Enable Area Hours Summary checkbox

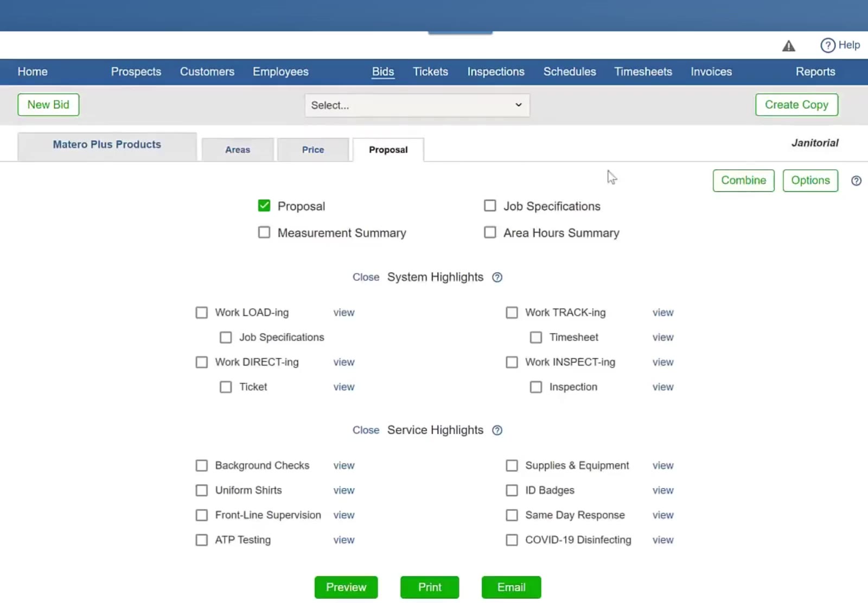[x=490, y=232]
